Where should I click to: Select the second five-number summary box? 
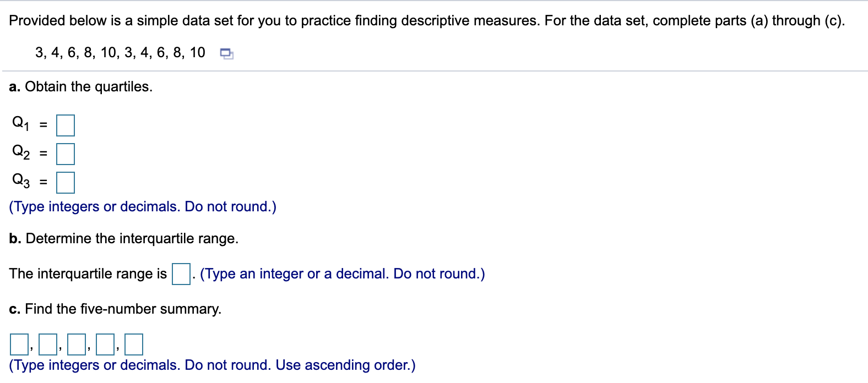click(x=47, y=344)
